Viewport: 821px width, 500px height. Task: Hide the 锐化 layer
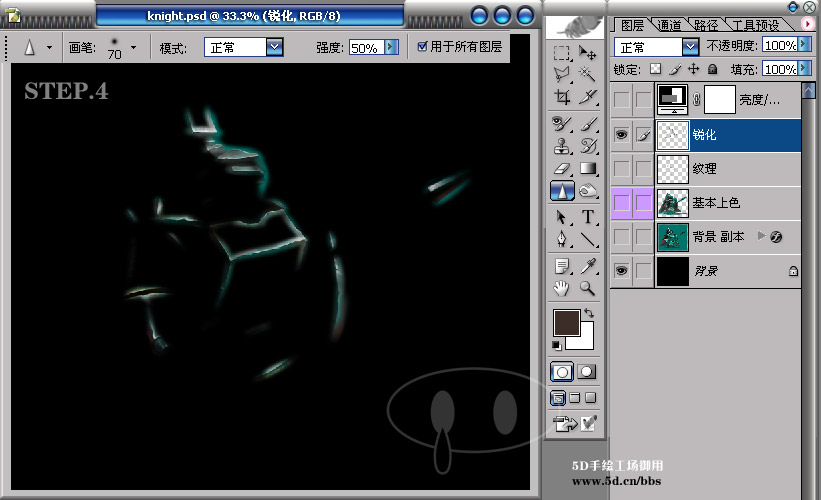pyautogui.click(x=622, y=135)
